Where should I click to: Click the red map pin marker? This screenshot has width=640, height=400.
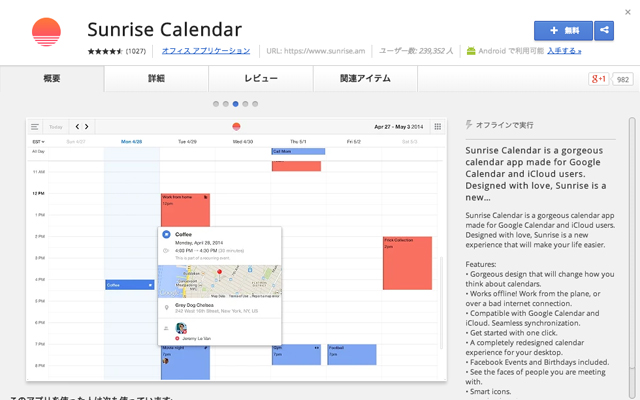219,274
